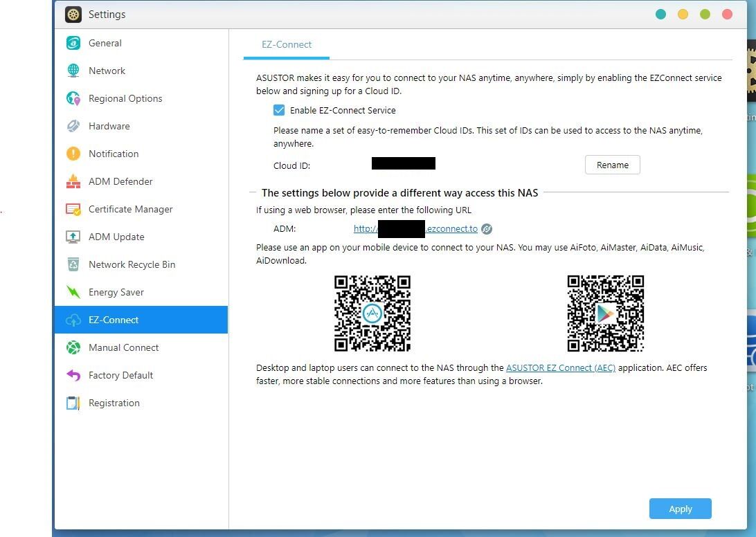Click the Registration icon

[x=73, y=403]
